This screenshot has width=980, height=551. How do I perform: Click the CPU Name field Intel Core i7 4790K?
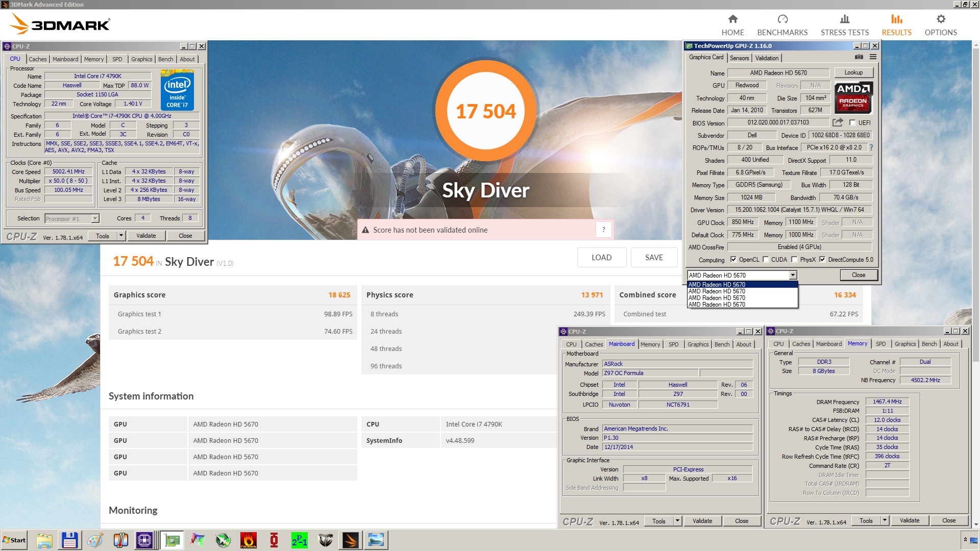(97, 76)
